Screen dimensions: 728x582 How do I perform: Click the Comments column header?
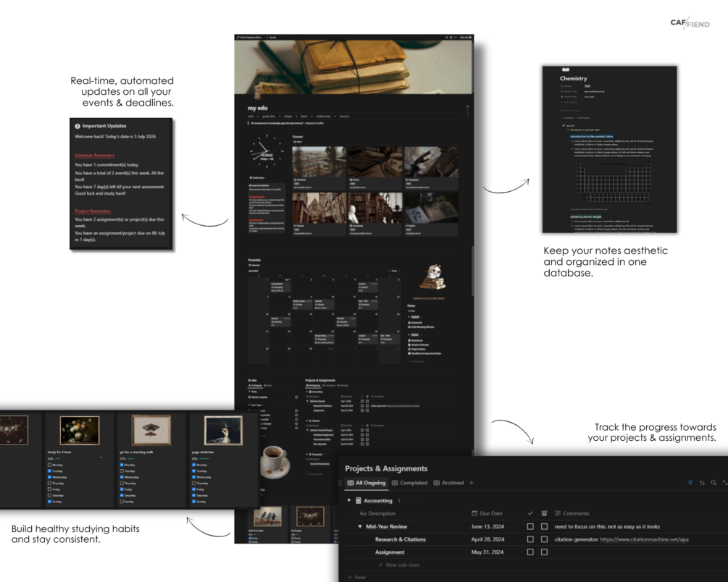[572, 513]
